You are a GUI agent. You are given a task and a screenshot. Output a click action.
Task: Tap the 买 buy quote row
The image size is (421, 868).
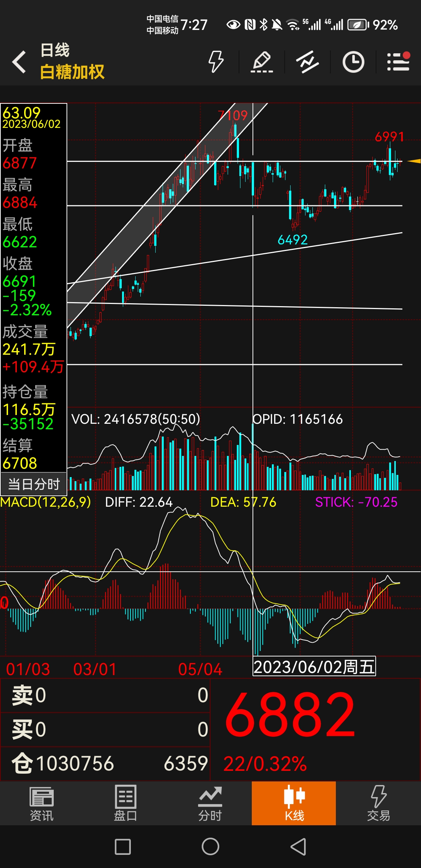(x=105, y=730)
